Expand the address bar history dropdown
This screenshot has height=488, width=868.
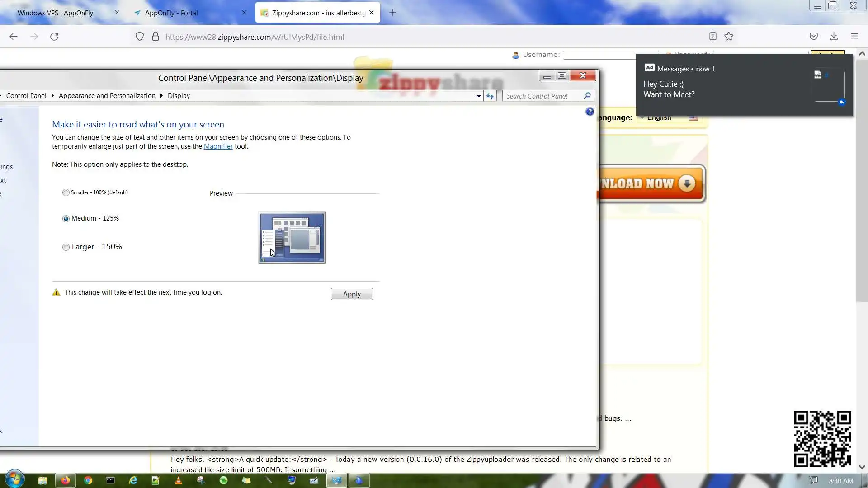[479, 96]
